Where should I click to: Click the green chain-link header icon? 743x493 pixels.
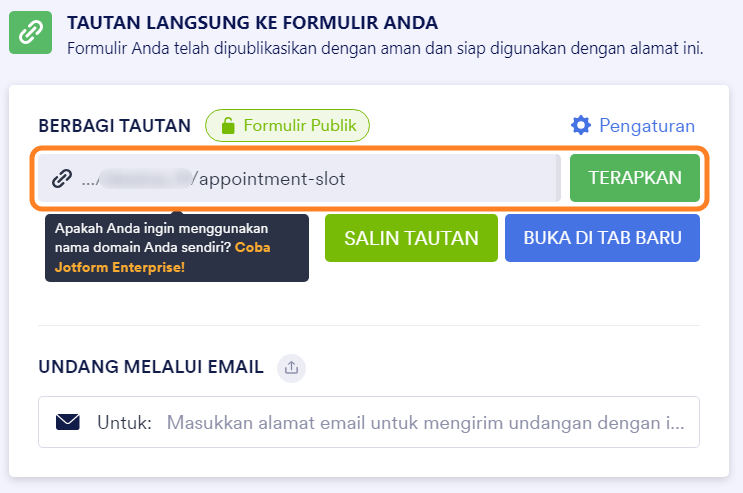pyautogui.click(x=30, y=33)
